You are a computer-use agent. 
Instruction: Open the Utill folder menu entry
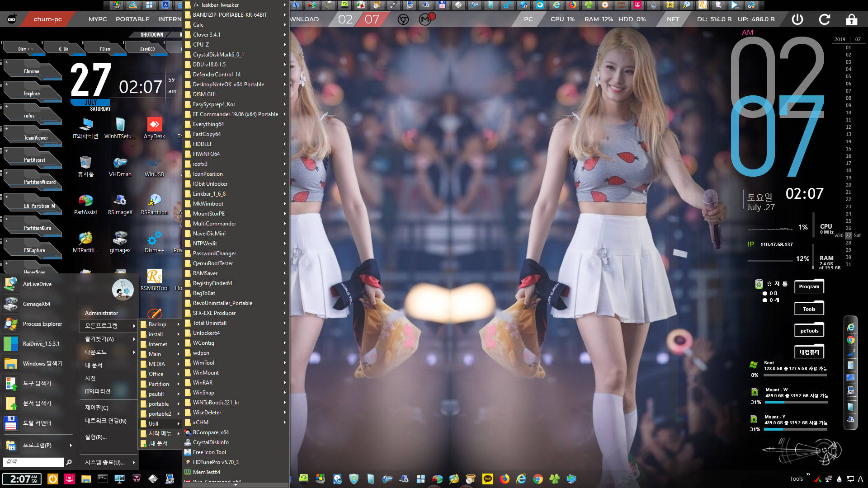coord(160,424)
